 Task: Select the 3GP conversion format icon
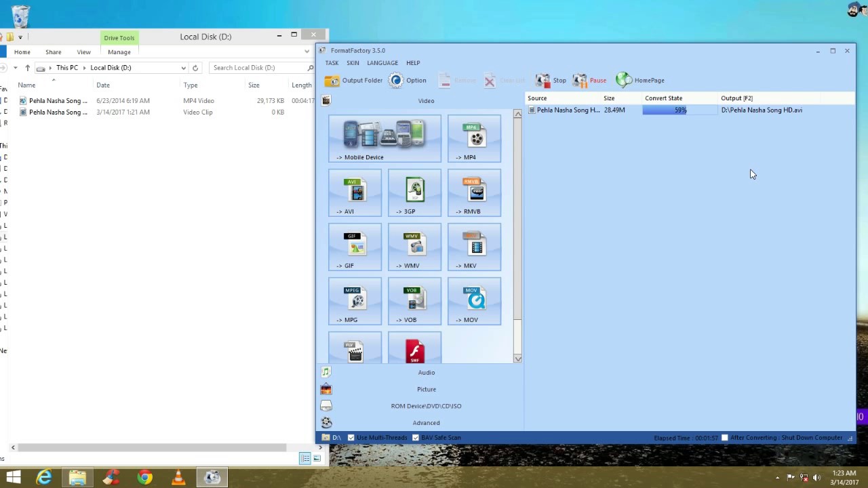click(x=414, y=193)
